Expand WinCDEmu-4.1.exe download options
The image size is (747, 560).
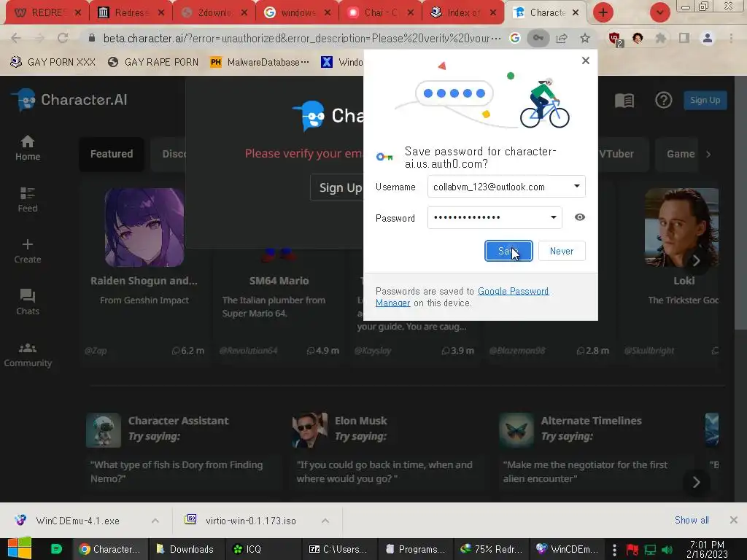tap(155, 521)
